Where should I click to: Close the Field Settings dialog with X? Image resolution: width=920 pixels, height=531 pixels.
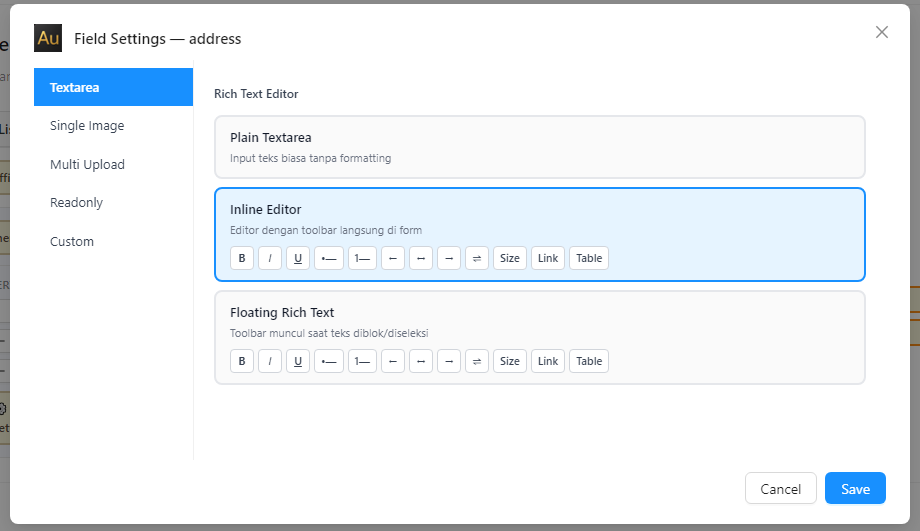point(882,32)
